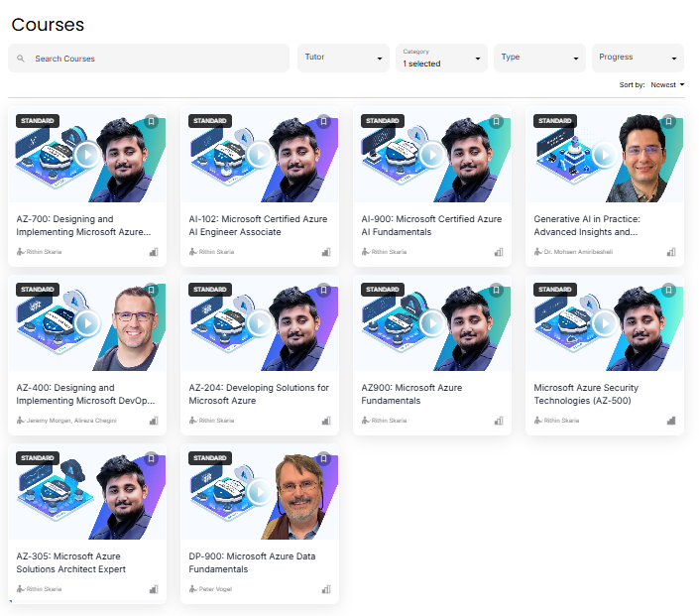Screen dimensions: 699x616
Task: Click the STANDARD badge on AZ-700 card
Action: (38, 121)
